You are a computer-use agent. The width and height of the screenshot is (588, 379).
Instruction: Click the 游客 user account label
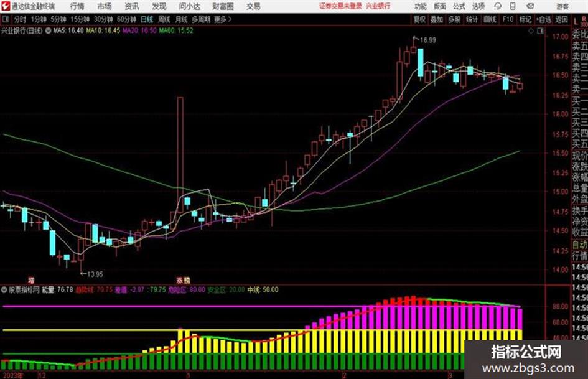point(562,6)
